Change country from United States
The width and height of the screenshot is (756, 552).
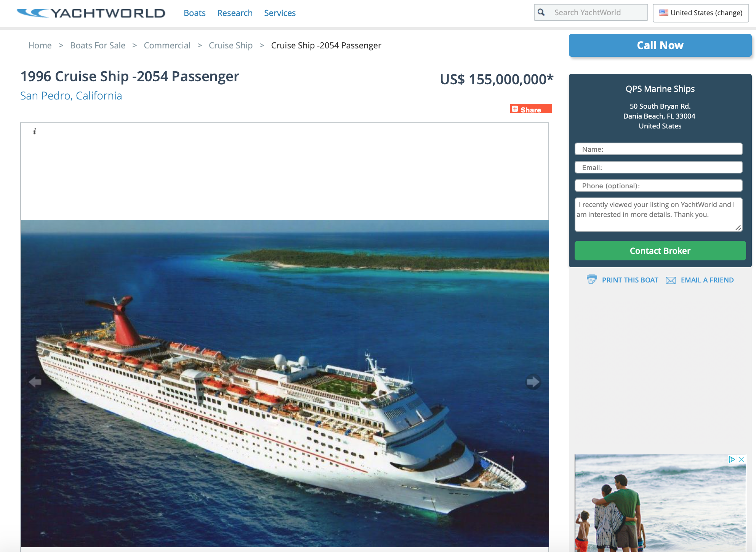(x=701, y=13)
